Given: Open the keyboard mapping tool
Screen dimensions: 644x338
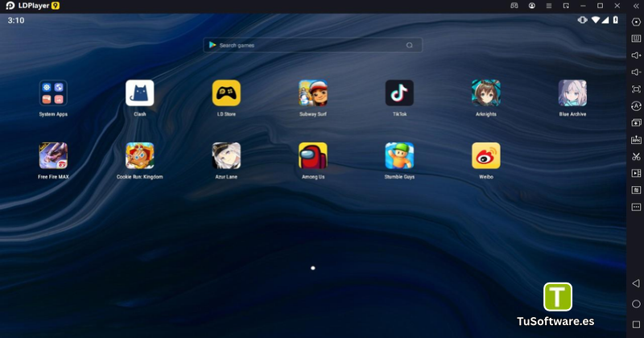Looking at the screenshot, I should tap(636, 39).
